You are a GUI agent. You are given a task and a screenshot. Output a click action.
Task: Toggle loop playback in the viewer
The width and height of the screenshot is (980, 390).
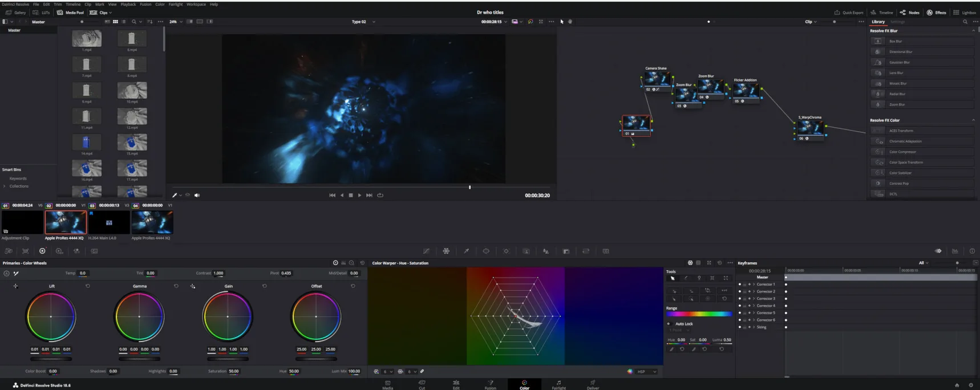click(x=380, y=195)
